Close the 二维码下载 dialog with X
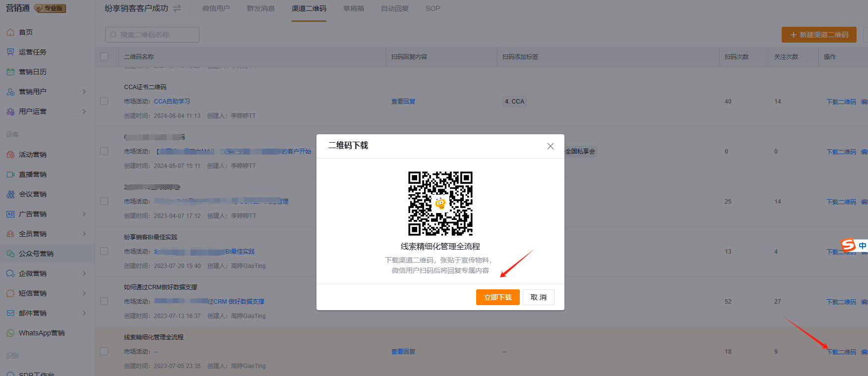This screenshot has height=376, width=868. pos(551,146)
